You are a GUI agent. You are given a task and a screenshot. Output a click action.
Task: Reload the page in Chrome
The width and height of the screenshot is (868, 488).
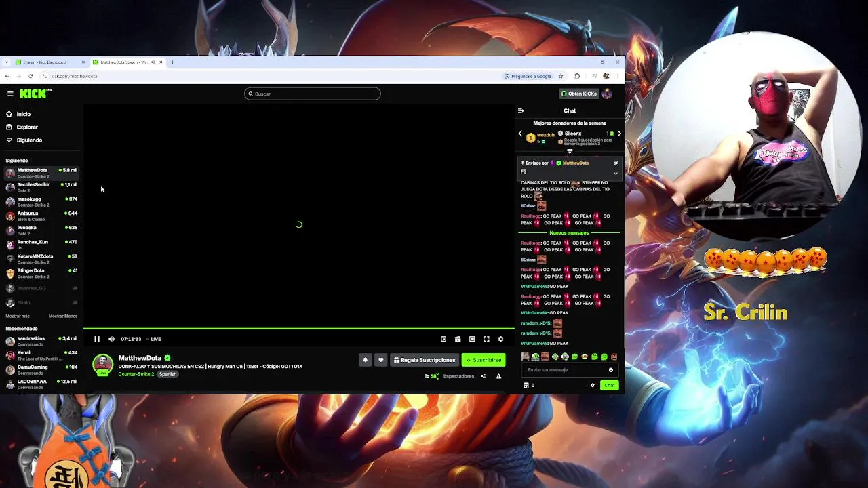31,76
